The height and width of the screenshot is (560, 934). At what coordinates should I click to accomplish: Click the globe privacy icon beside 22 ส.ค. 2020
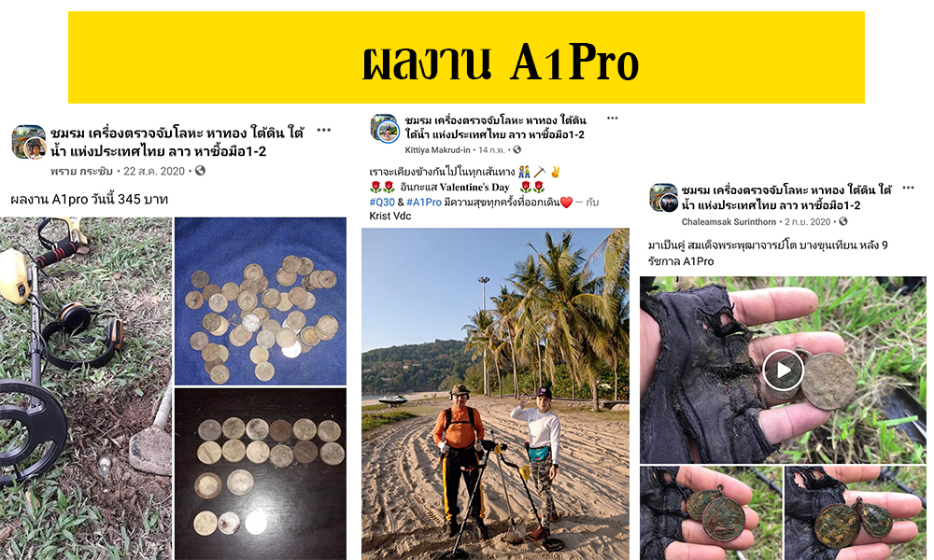(x=200, y=171)
